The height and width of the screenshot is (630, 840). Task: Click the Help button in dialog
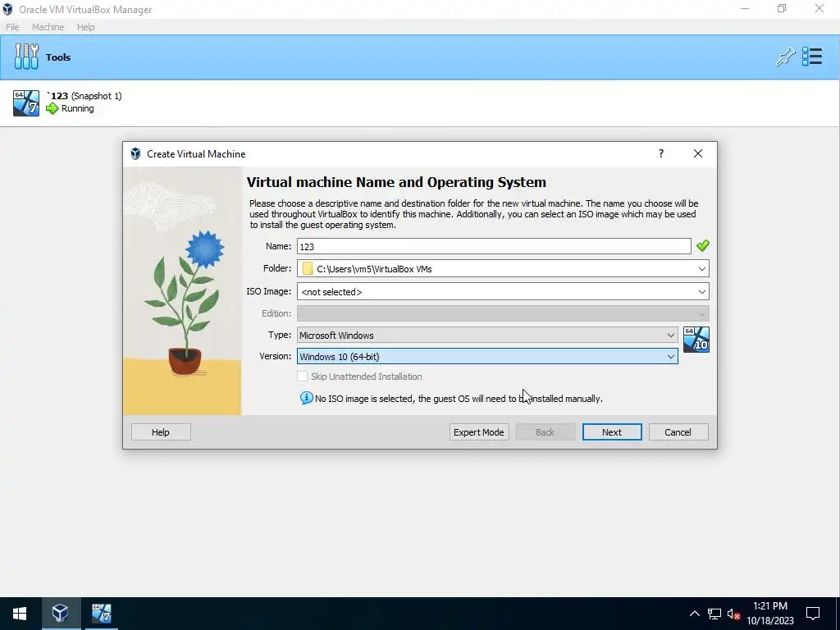coord(161,432)
